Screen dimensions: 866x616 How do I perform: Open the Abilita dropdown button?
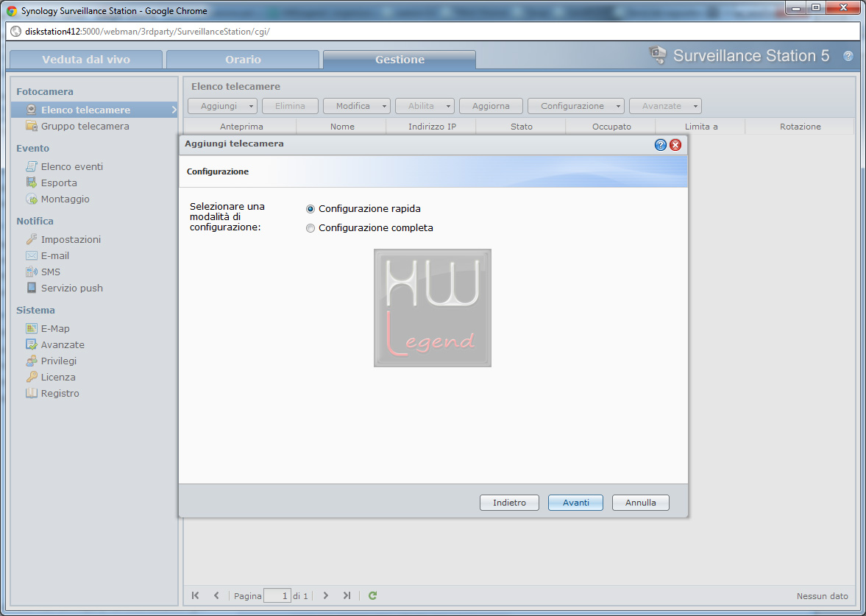click(425, 106)
